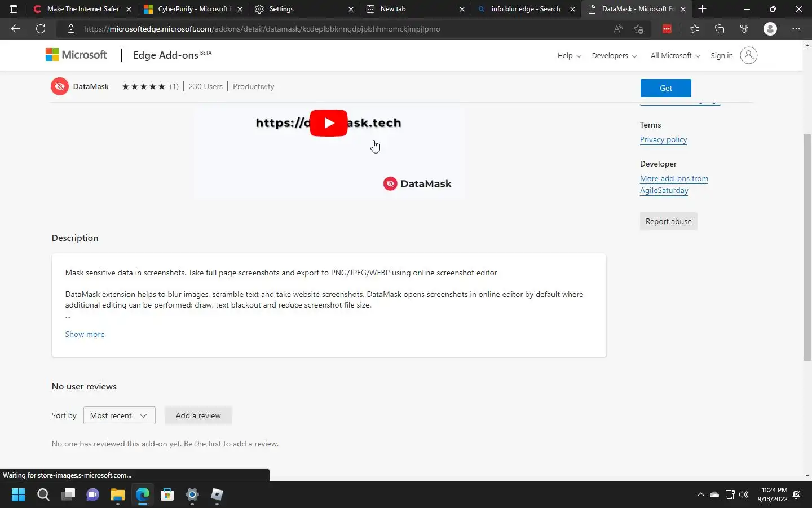Click Add a review button

coord(198,415)
